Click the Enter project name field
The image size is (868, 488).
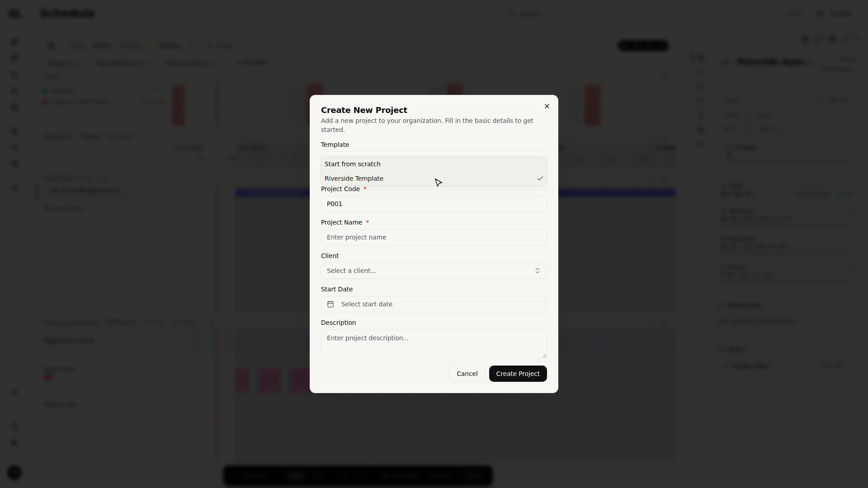click(x=434, y=237)
